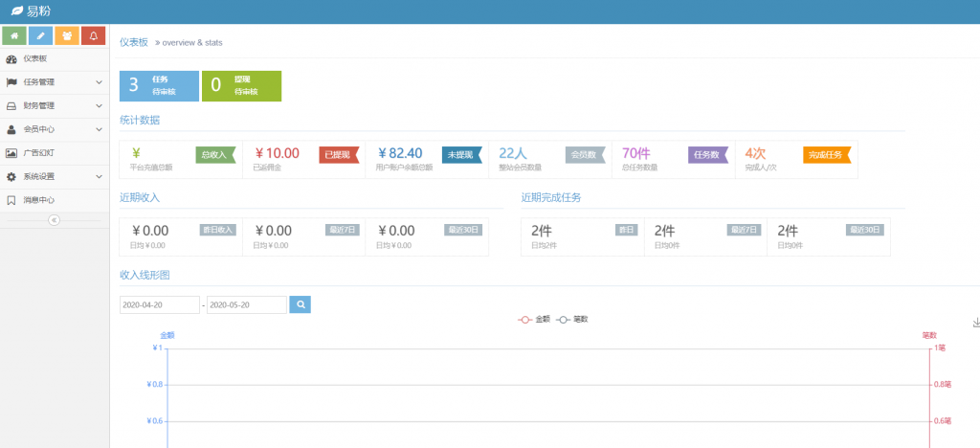980x448 pixels.
Task: Collapse the sidebar with the double-arrow icon
Action: (x=54, y=220)
